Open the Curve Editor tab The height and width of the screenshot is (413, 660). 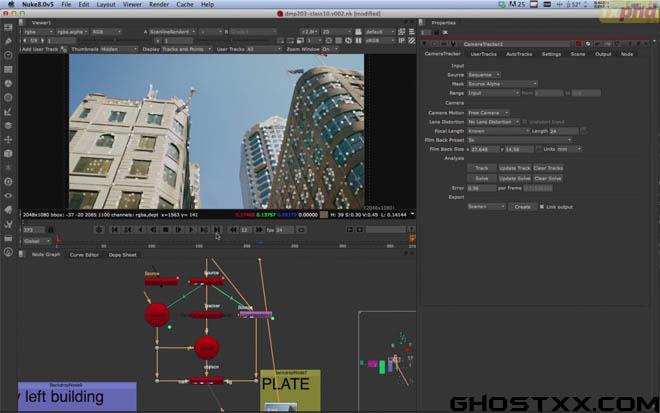point(84,255)
